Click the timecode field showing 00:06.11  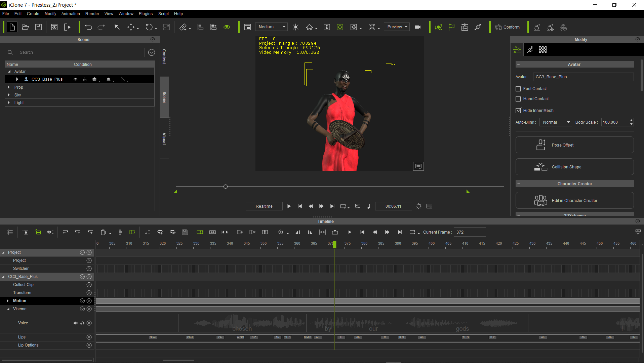[393, 206]
